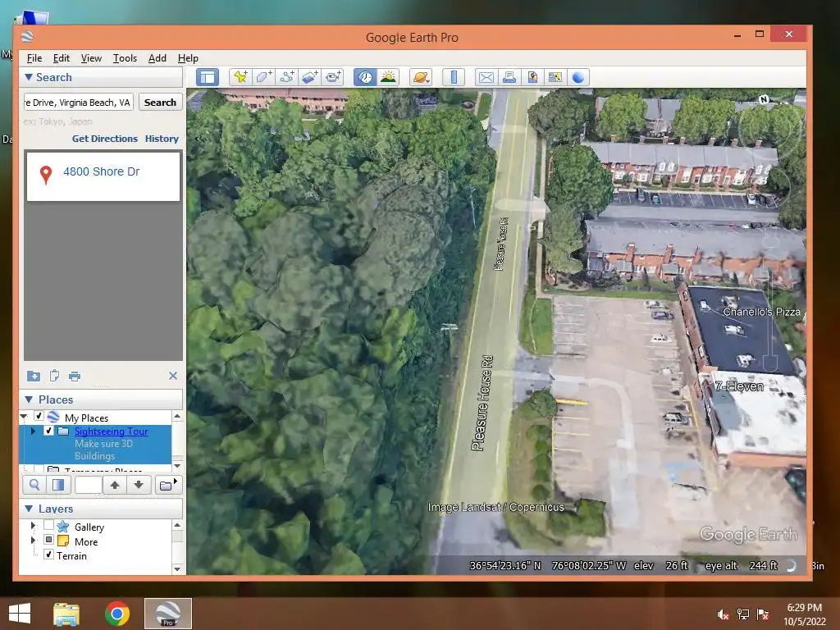
Task: Show historical imagery clock button
Action: click(365, 77)
